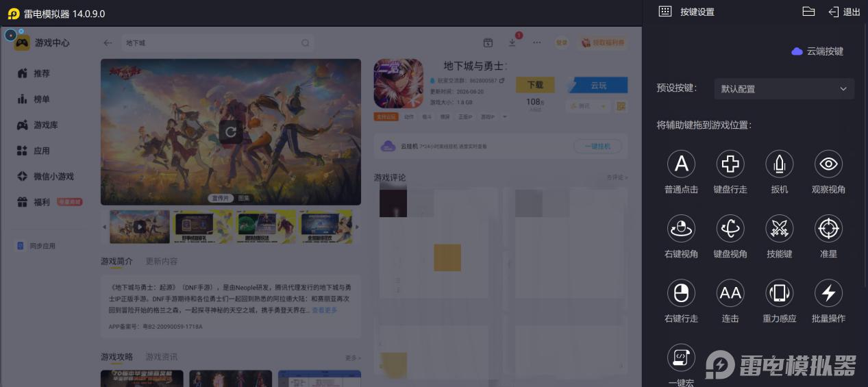Click 同步应用 sync apps
Image resolution: width=868 pixels, height=387 pixels.
point(37,246)
